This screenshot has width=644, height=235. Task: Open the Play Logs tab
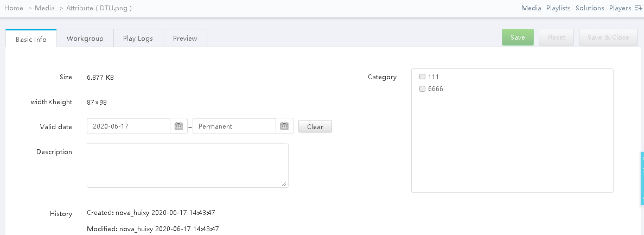(138, 38)
